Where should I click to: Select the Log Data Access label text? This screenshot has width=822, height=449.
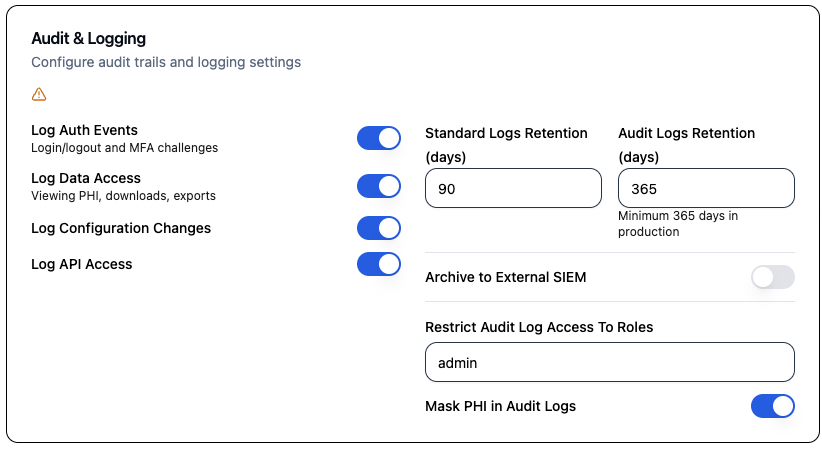point(85,178)
